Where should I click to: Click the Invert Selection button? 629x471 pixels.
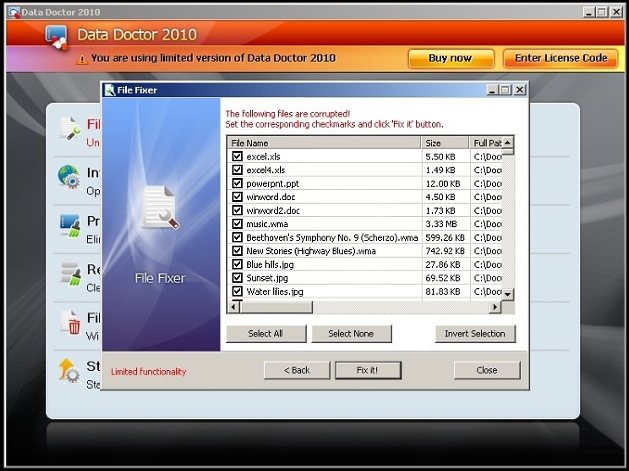(x=475, y=334)
